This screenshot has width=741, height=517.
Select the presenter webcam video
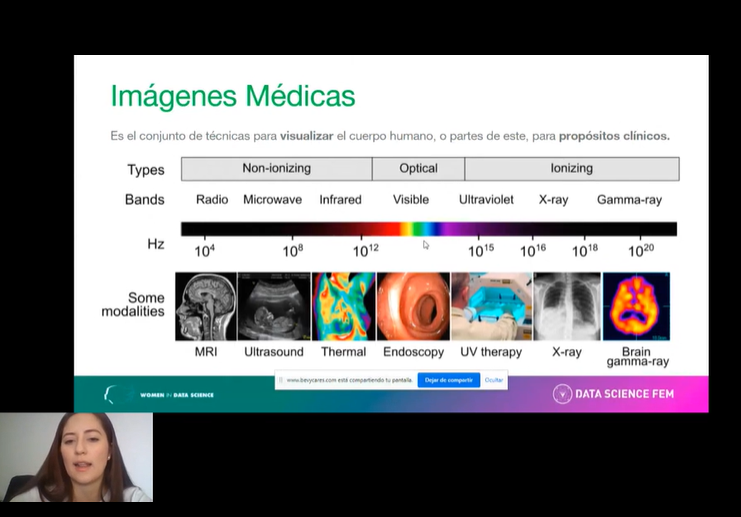(x=76, y=457)
